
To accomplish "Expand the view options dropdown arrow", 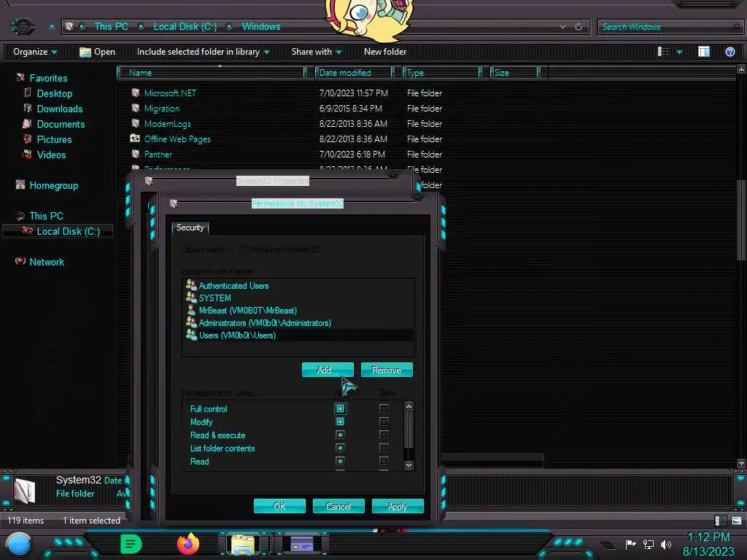I will (679, 52).
